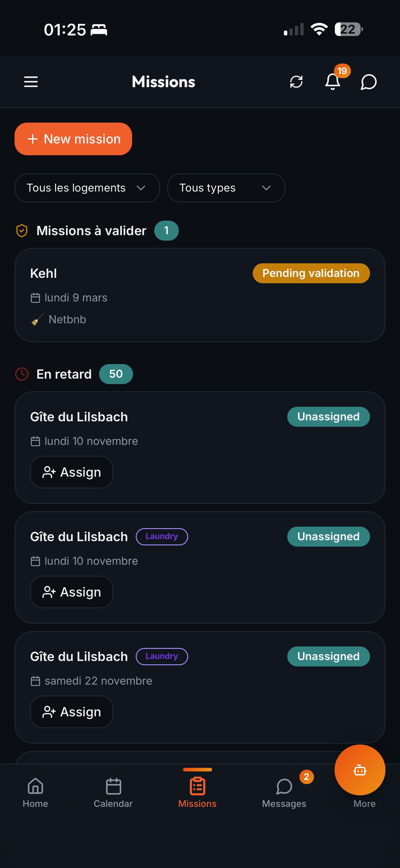400x868 pixels.
Task: Assign the samedi 22 novembre mission
Action: coord(72,712)
